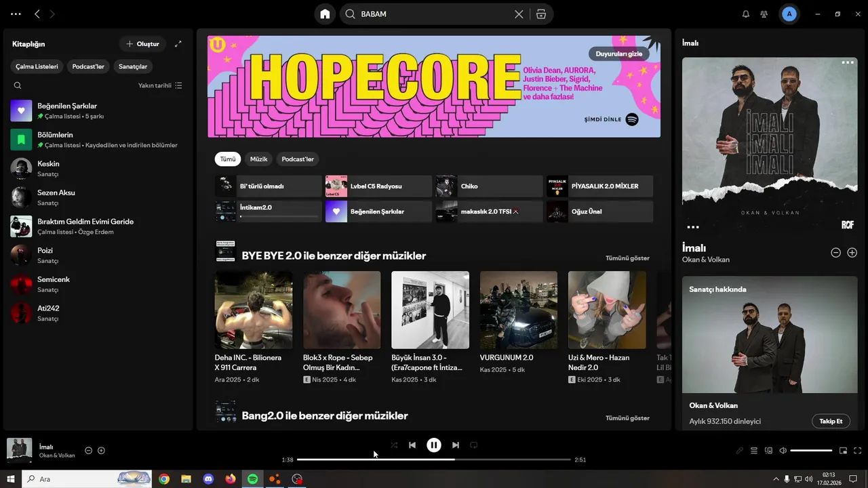Image resolution: width=868 pixels, height=488 pixels.
Task: Open Chrome from the taskbar
Action: pyautogui.click(x=164, y=479)
